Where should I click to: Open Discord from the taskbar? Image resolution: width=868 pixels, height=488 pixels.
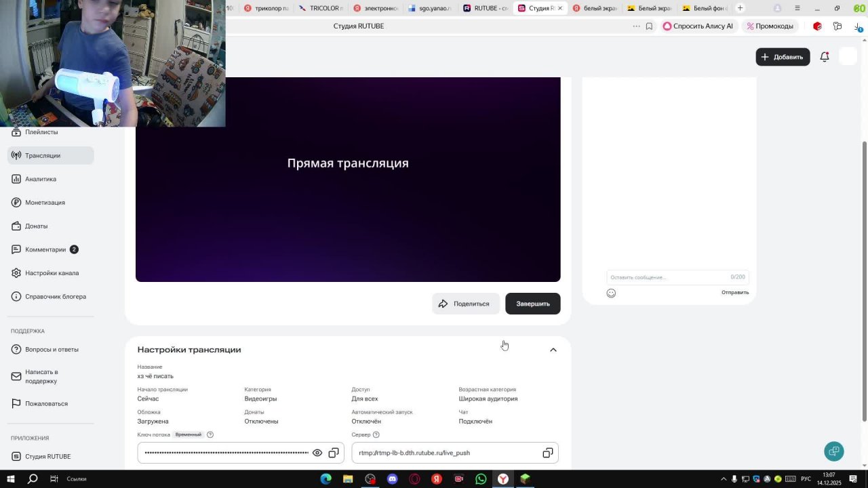(x=392, y=479)
